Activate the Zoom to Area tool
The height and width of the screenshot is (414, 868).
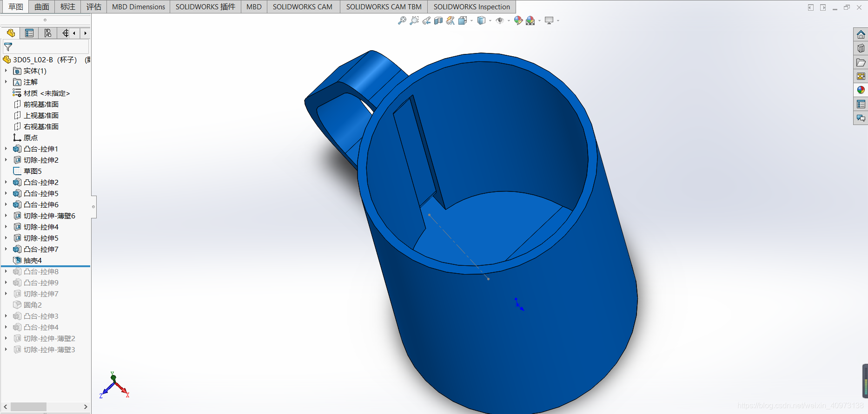(x=414, y=20)
